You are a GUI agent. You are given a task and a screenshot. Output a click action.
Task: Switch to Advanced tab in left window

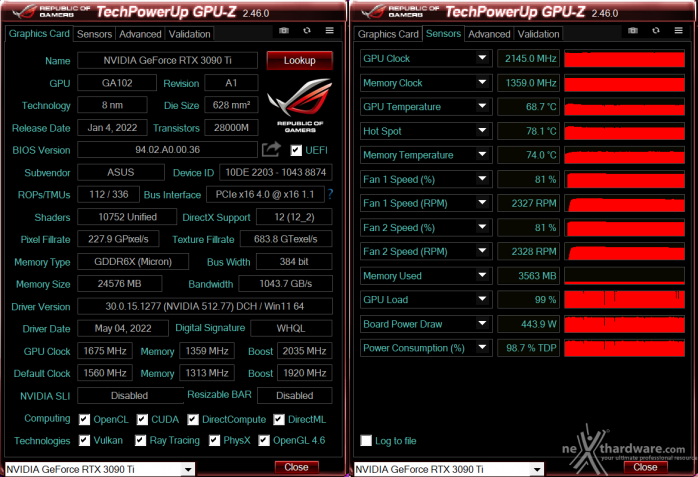click(x=140, y=34)
